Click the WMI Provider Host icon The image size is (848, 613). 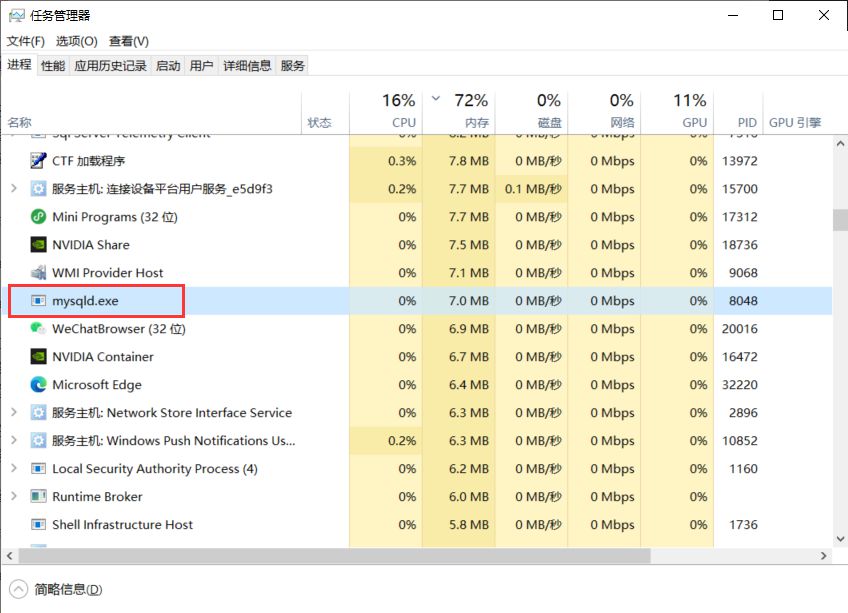tap(39, 273)
